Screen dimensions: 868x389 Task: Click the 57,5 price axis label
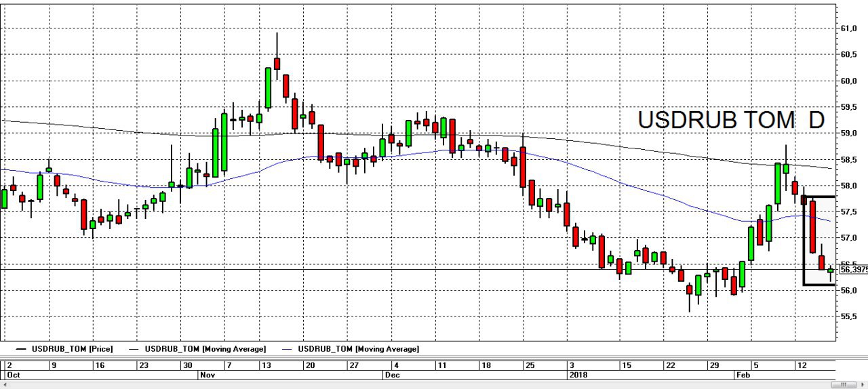click(849, 212)
